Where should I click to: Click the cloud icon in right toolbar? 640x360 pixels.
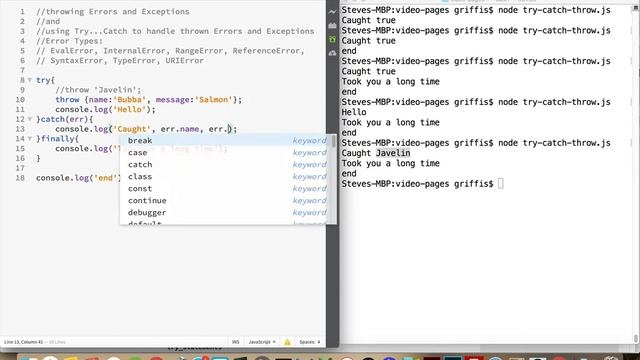tap(332, 53)
